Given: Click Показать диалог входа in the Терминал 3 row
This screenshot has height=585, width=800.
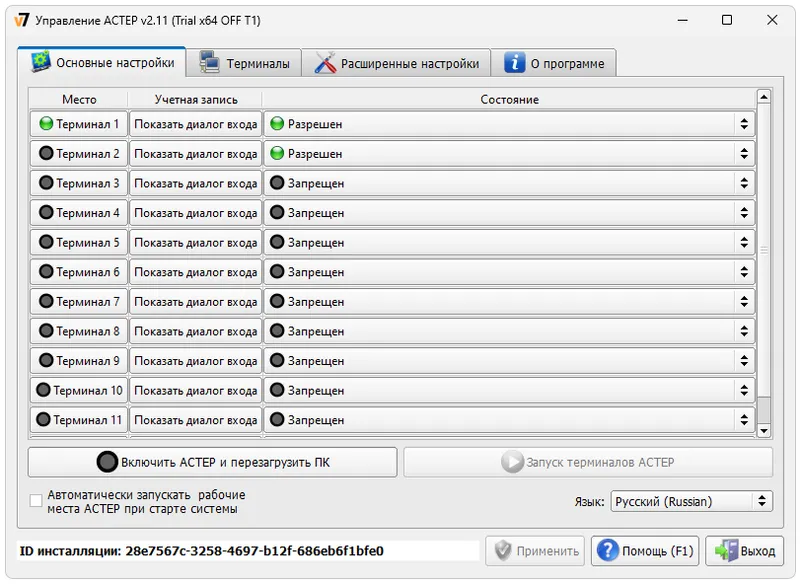Looking at the screenshot, I should tap(195, 183).
